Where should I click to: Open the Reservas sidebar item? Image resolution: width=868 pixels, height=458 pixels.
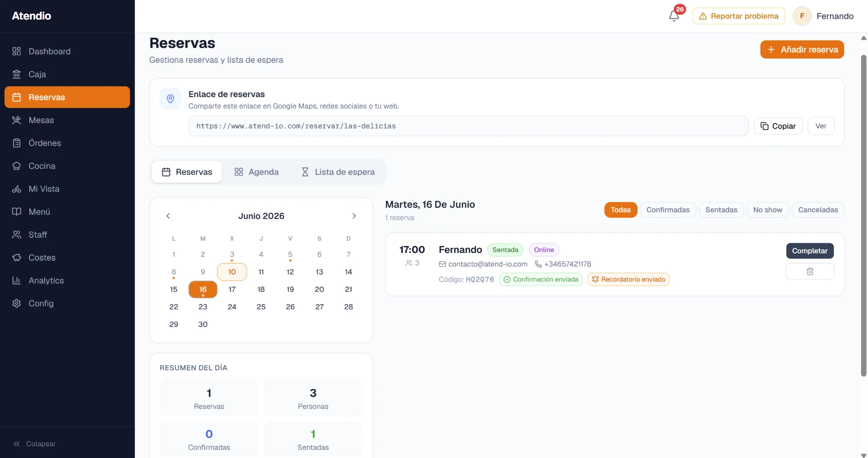tap(67, 97)
